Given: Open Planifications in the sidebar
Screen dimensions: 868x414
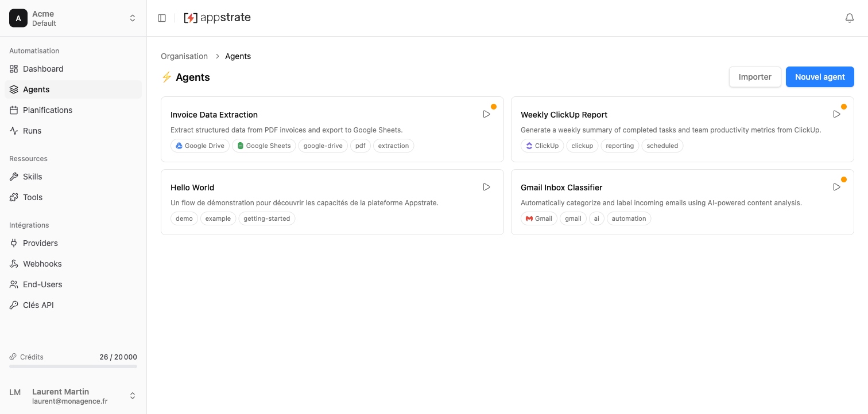Looking at the screenshot, I should click(48, 110).
